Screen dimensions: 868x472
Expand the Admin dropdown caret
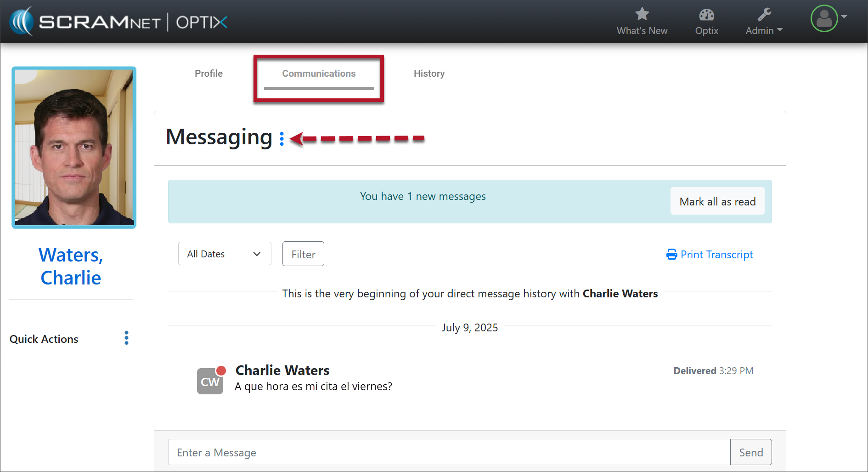[x=780, y=30]
